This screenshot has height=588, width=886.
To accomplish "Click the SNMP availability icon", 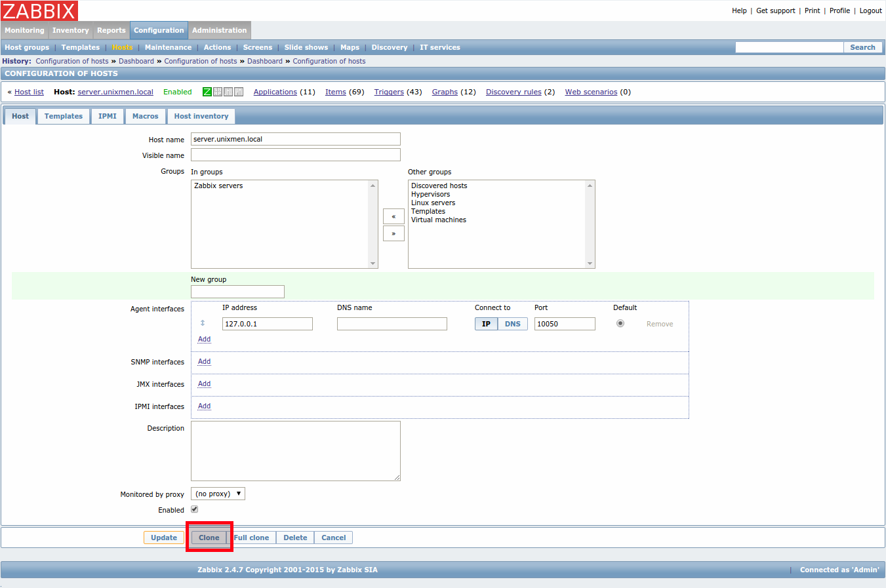I will (218, 92).
